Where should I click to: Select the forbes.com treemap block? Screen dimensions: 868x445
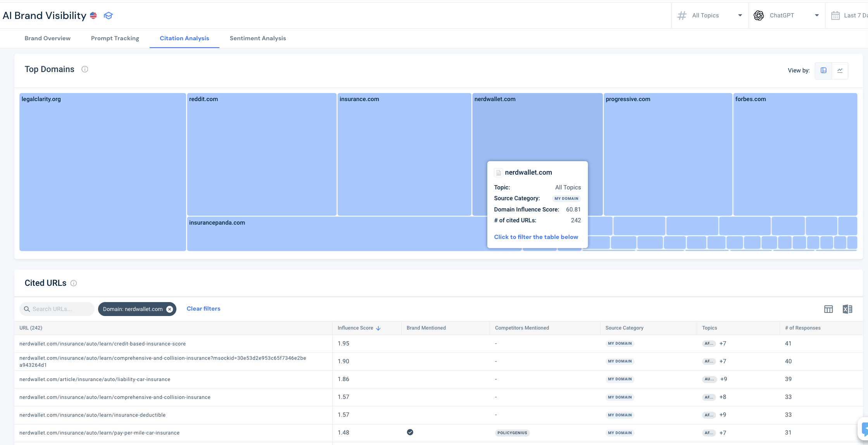click(795, 154)
